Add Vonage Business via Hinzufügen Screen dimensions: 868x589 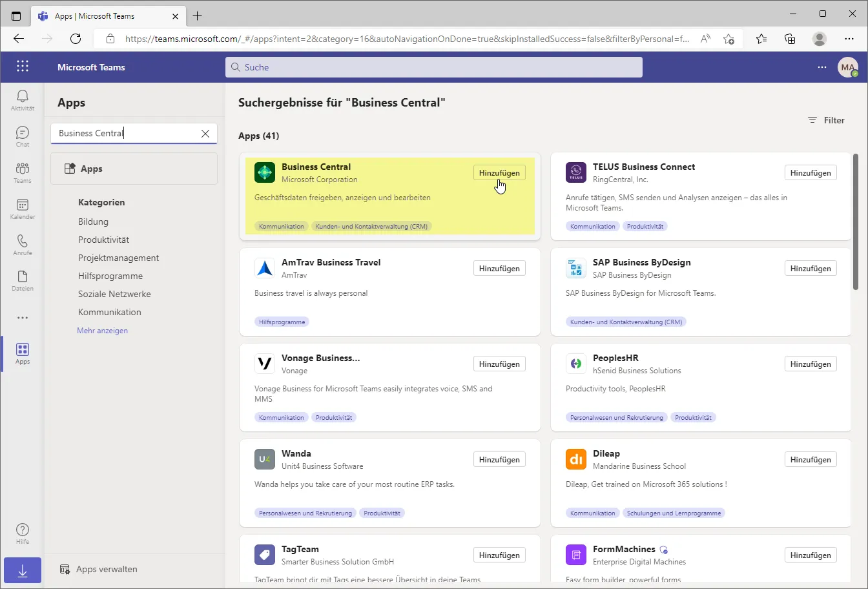click(499, 364)
